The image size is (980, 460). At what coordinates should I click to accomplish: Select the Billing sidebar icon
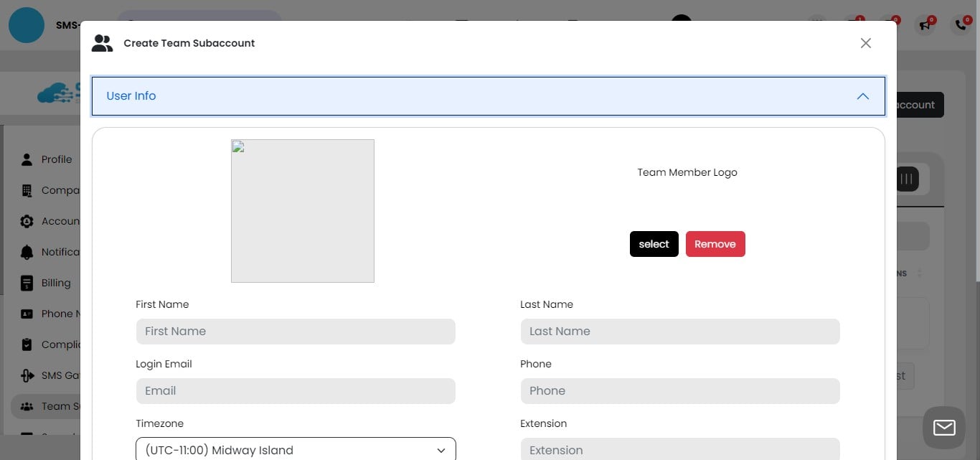click(x=26, y=283)
